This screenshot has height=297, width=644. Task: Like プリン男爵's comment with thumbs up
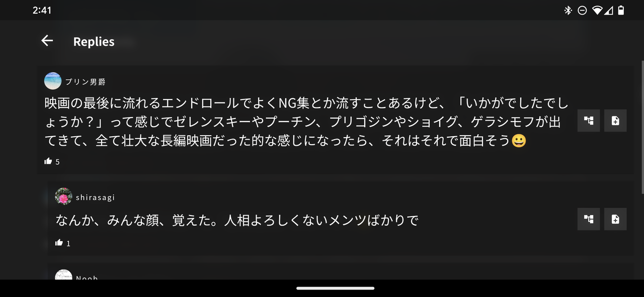(48, 161)
